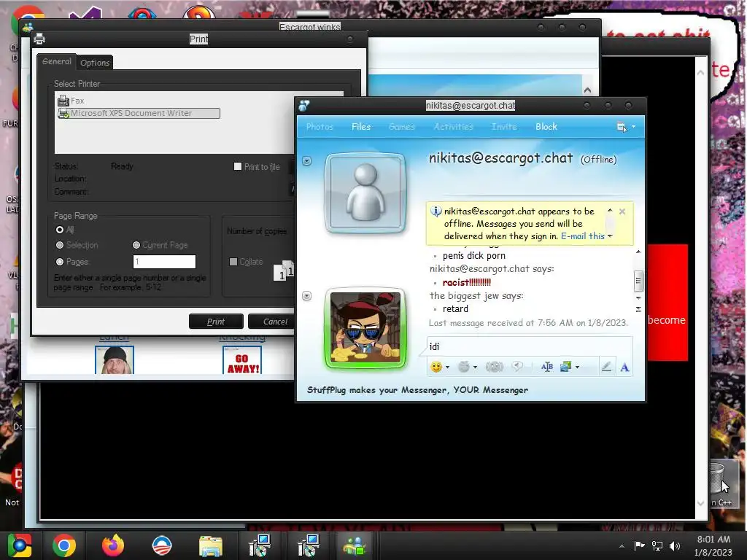Click Invite in Messenger toolbar
747x560 pixels.
click(504, 127)
